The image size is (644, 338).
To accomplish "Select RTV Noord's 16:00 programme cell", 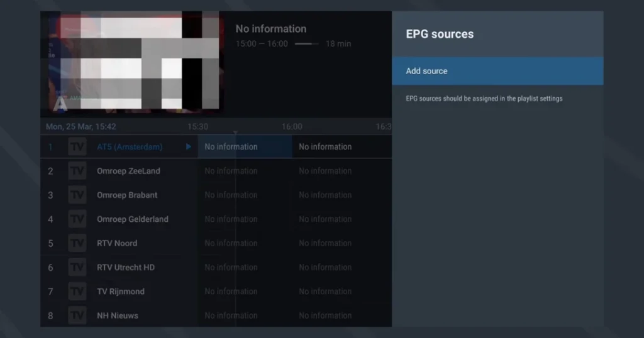I will coord(341,243).
